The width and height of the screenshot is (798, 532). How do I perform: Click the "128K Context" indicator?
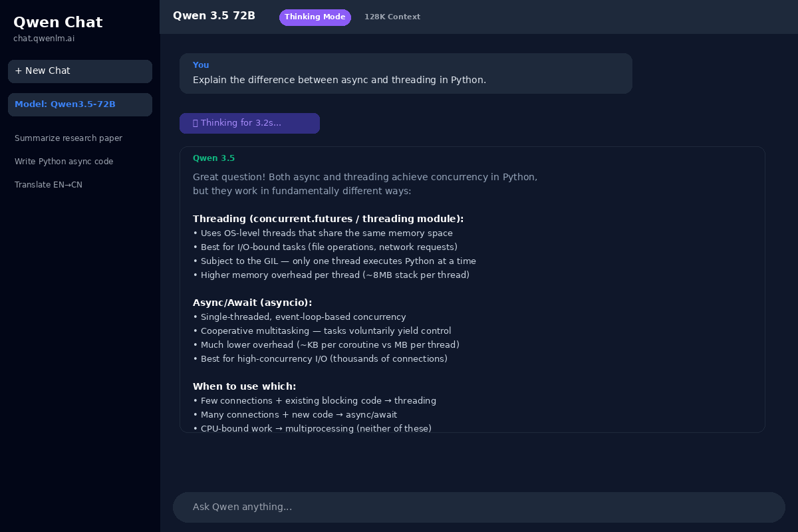pos(392,17)
